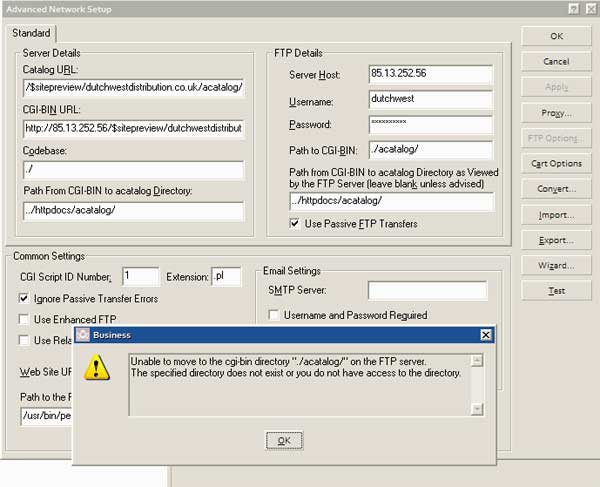Select the Standard tab

tap(31, 33)
